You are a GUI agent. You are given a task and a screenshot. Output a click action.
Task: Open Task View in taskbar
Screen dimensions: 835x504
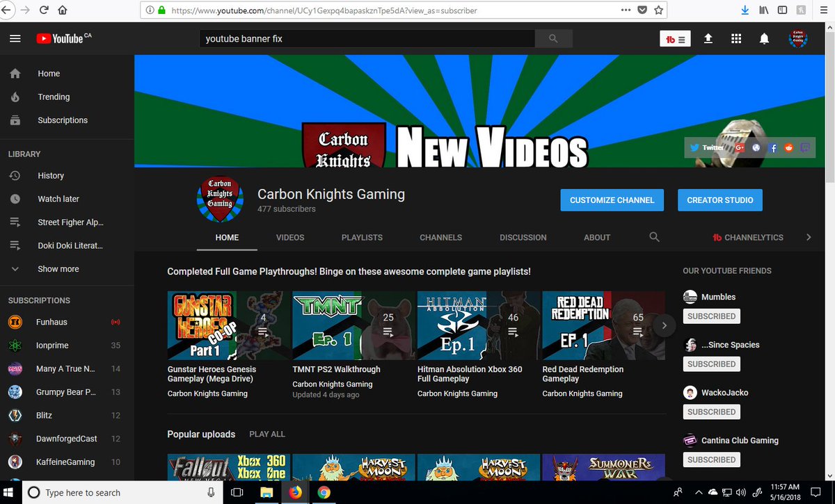pyautogui.click(x=237, y=492)
